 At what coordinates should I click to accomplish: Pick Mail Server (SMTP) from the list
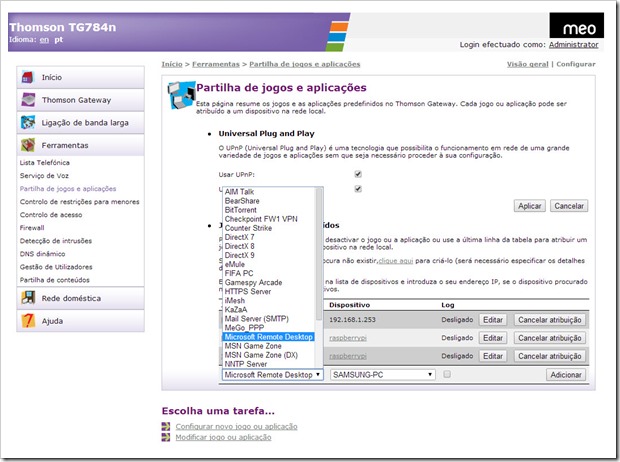coord(257,319)
